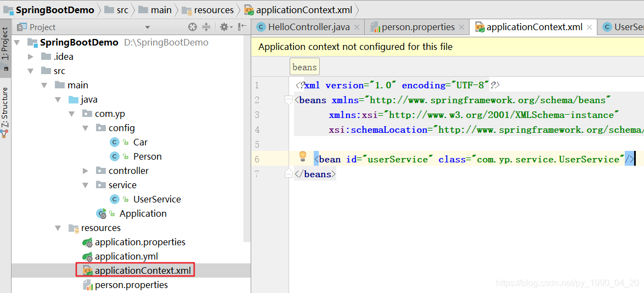Collapse the resources folder arrow
Screen dimensions: 644x293
[x=58, y=228]
